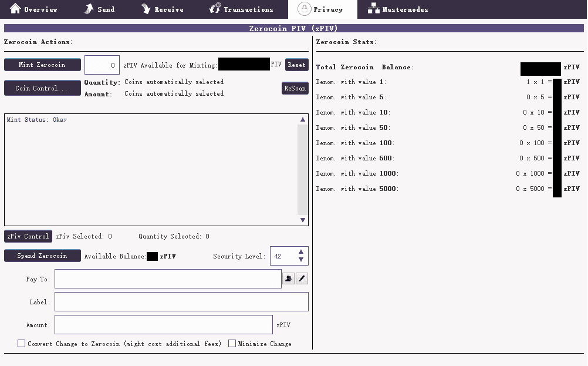Click the Zerocoin PIV (zPIV) header
Image resolution: width=588 pixels, height=366 pixels.
click(x=293, y=28)
